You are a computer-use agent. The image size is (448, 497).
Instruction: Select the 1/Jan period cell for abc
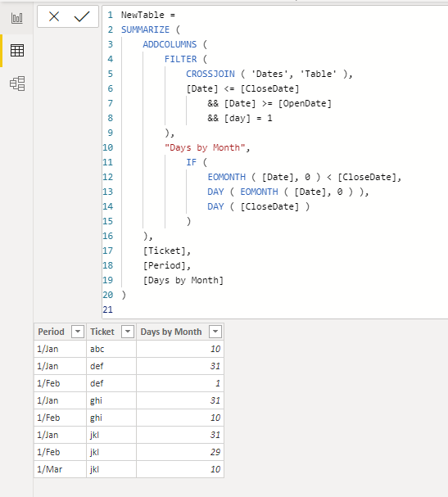pyautogui.click(x=61, y=349)
